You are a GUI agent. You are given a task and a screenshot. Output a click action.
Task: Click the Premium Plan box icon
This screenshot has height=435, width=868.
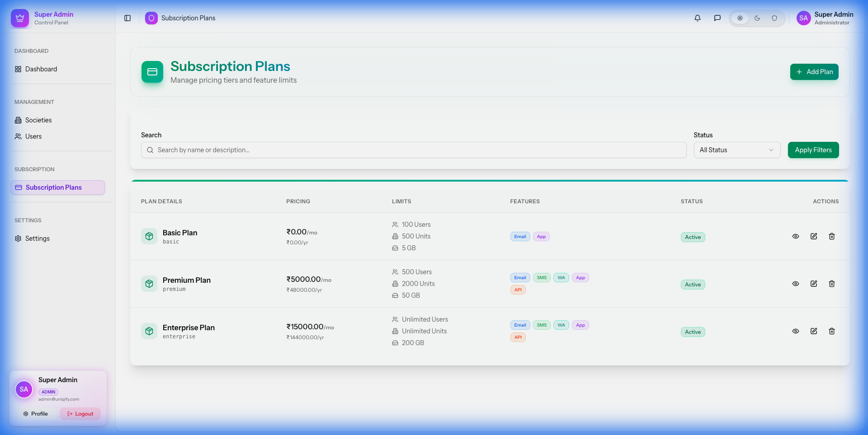[x=149, y=284]
